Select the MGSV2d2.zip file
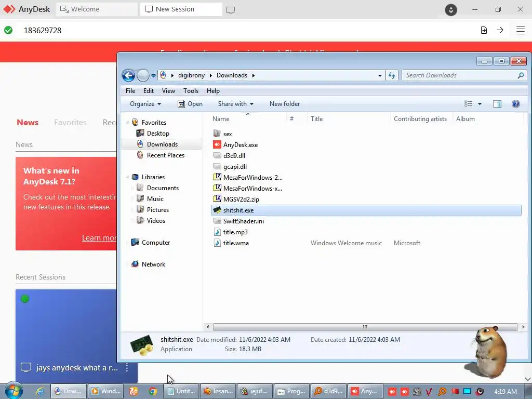 241,199
